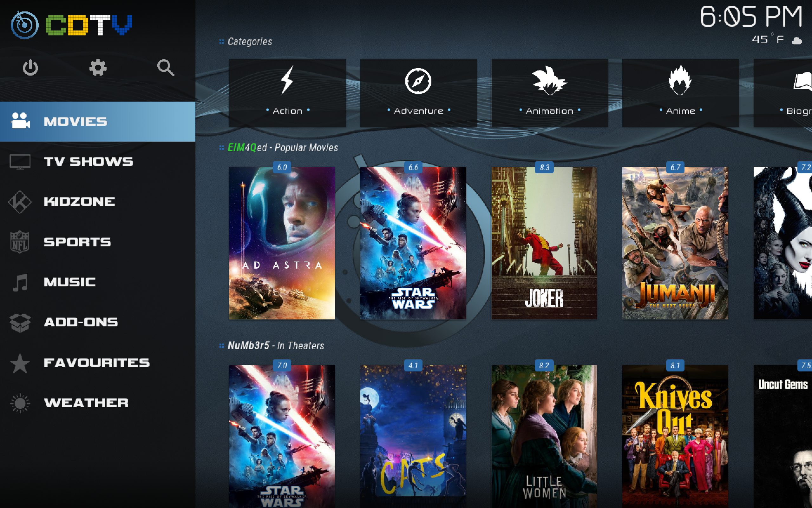
Task: Click the Music note icon
Action: tap(21, 282)
